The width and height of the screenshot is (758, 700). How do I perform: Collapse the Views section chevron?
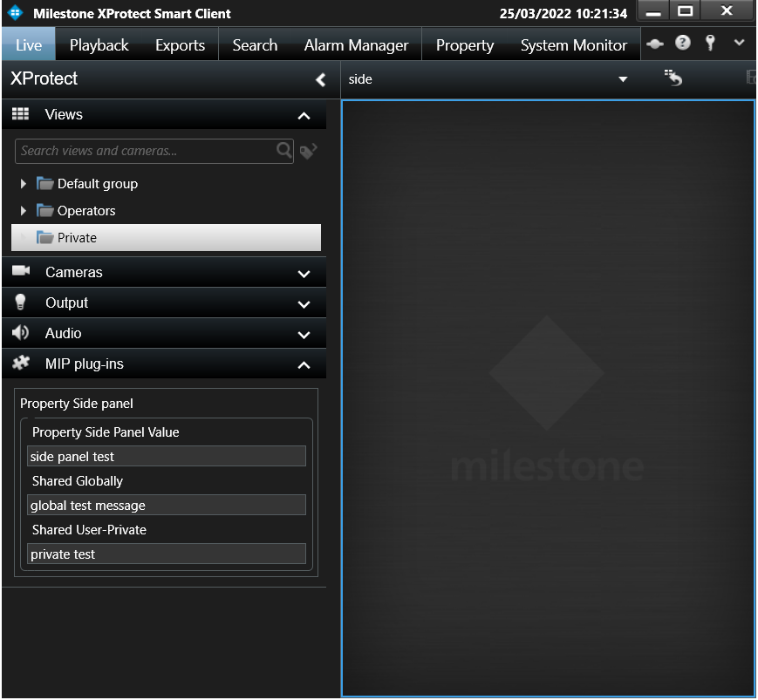click(x=304, y=116)
